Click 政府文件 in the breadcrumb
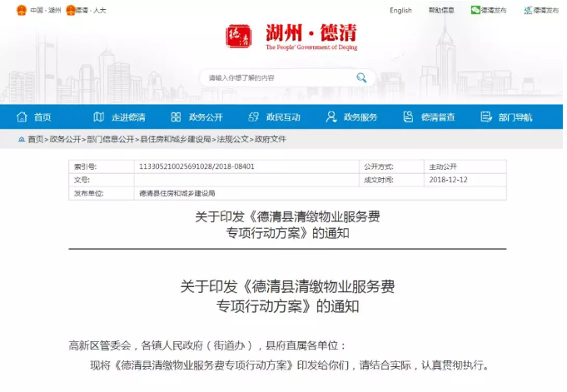 coord(270,139)
